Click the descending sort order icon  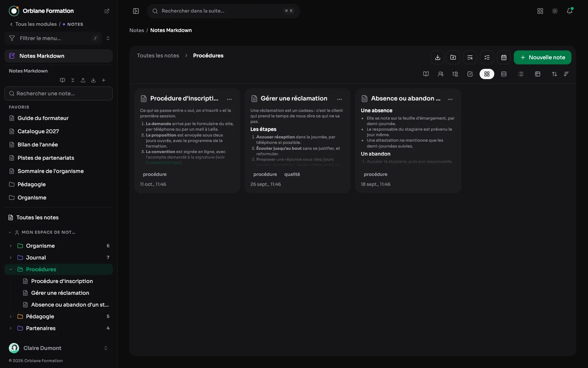(x=566, y=74)
